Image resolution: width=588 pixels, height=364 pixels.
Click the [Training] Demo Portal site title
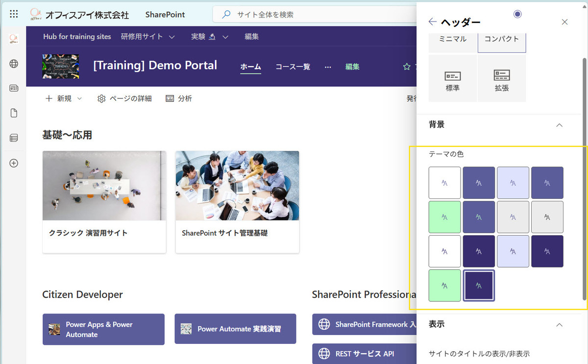[x=155, y=66]
